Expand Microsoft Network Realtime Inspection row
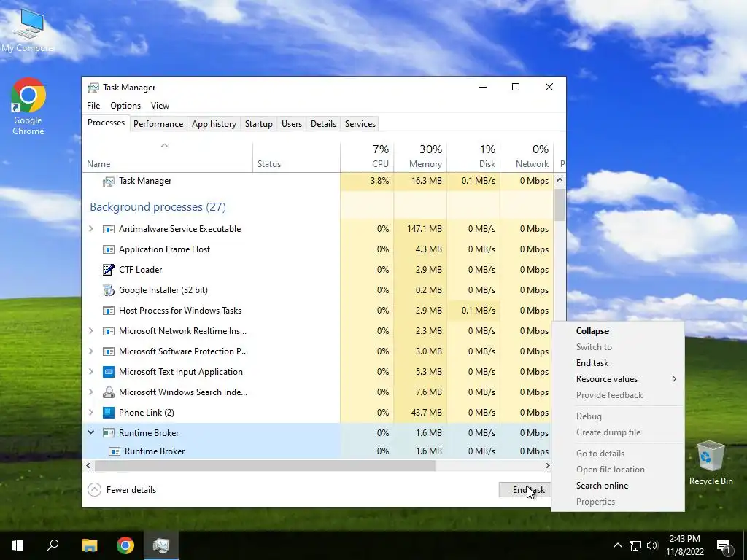Viewport: 747px width, 560px height. pyautogui.click(x=91, y=331)
